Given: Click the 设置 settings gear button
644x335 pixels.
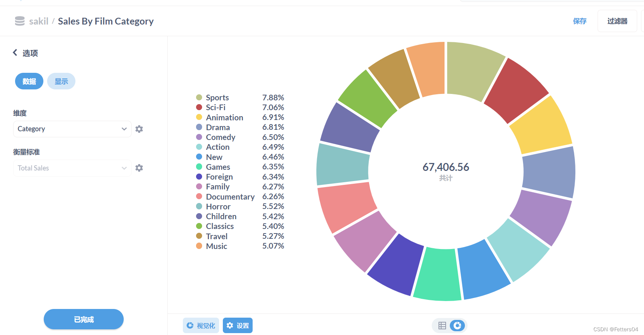Looking at the screenshot, I should pos(238,326).
